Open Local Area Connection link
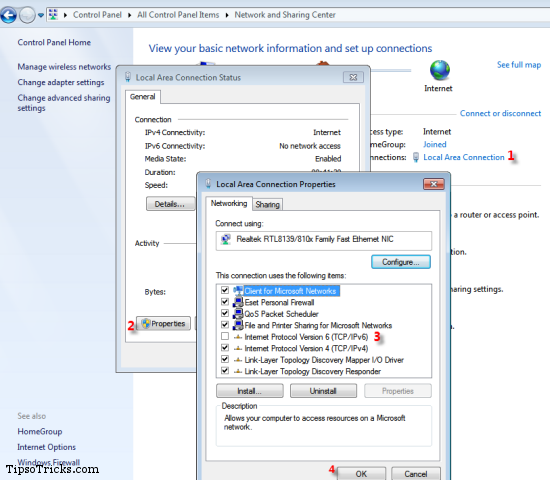The image size is (550, 480). click(x=464, y=157)
